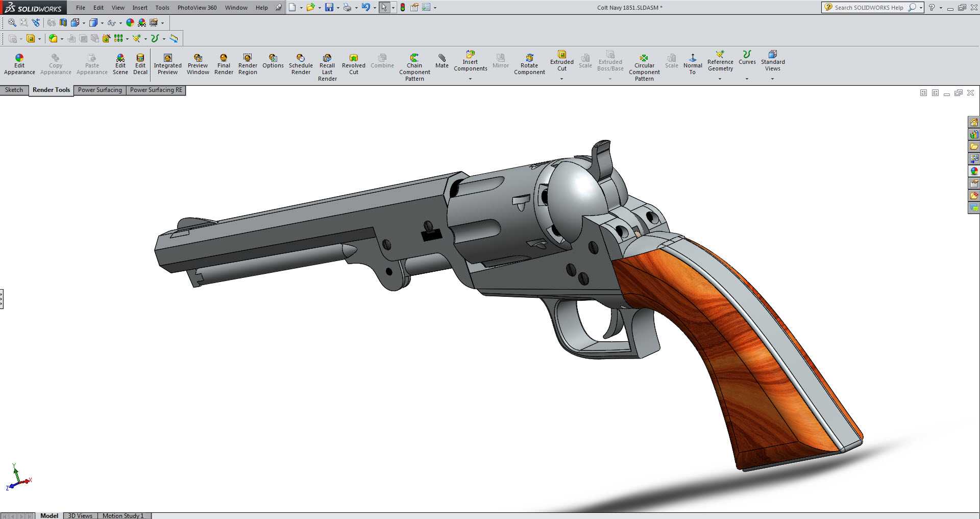
Task: Click the Schedule Render tool
Action: tap(301, 64)
